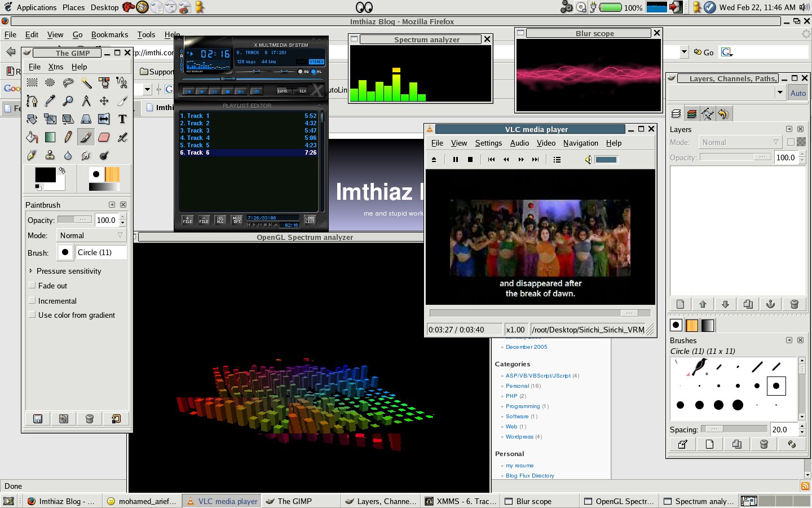Select the Ellipse Select tool in GIMP

(x=50, y=83)
